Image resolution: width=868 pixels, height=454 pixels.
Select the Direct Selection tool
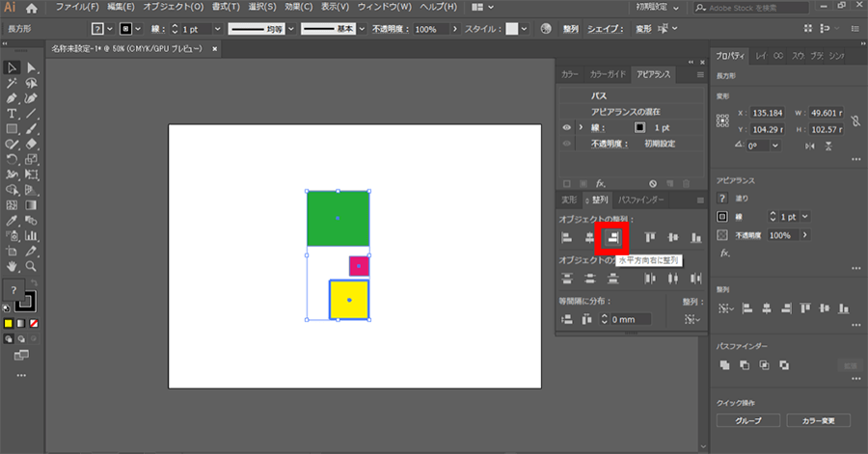32,67
